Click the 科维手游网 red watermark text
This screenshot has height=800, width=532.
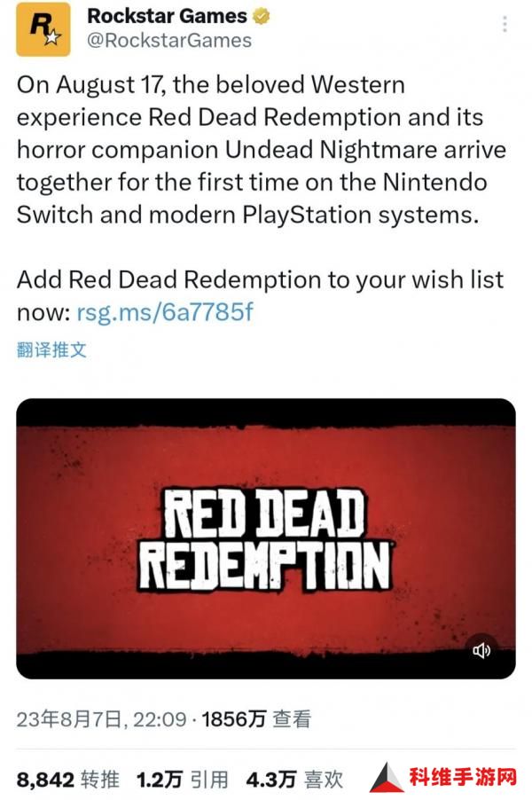point(463,778)
